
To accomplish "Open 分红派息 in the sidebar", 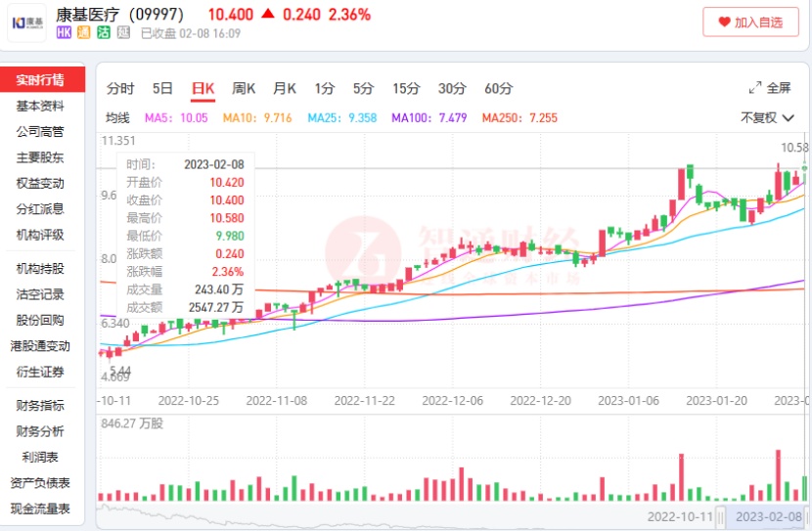I will [40, 209].
